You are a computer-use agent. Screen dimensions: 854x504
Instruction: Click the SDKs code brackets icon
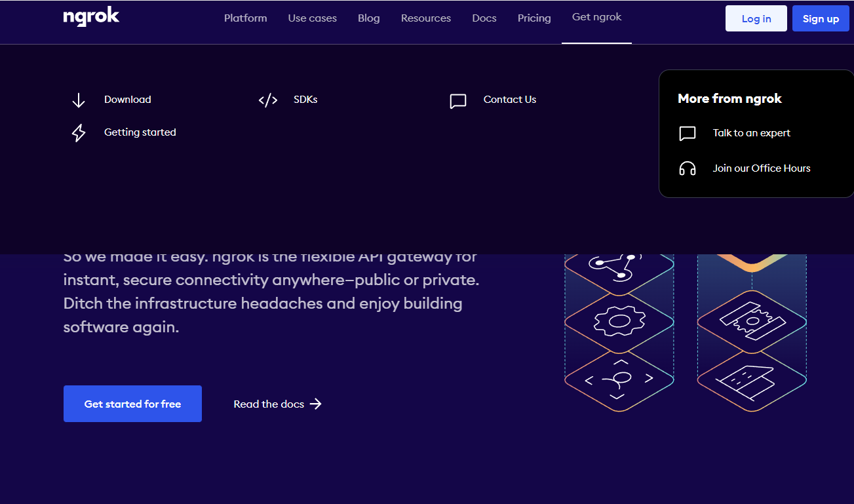point(268,100)
